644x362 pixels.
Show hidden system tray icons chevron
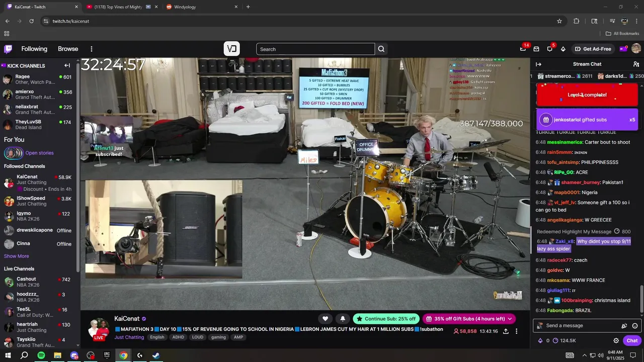click(x=584, y=355)
